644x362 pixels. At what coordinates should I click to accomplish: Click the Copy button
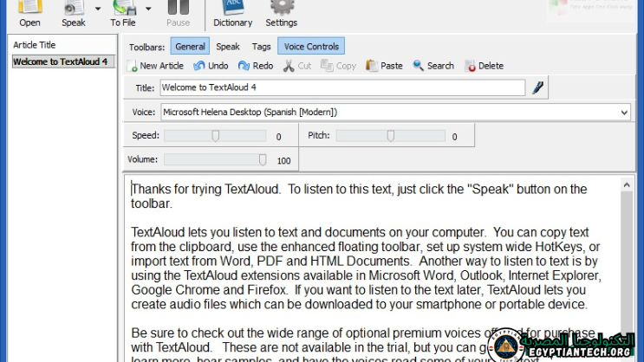(338, 66)
